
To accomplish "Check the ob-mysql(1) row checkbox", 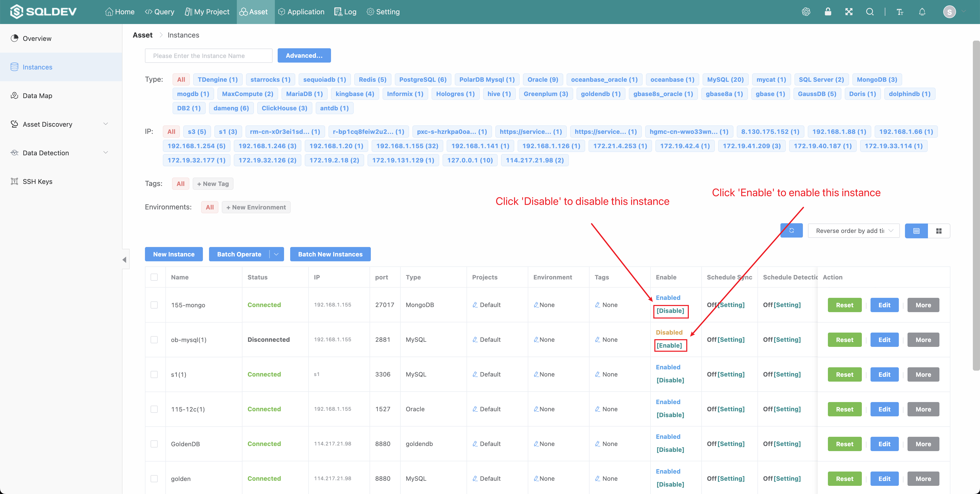I will [154, 339].
